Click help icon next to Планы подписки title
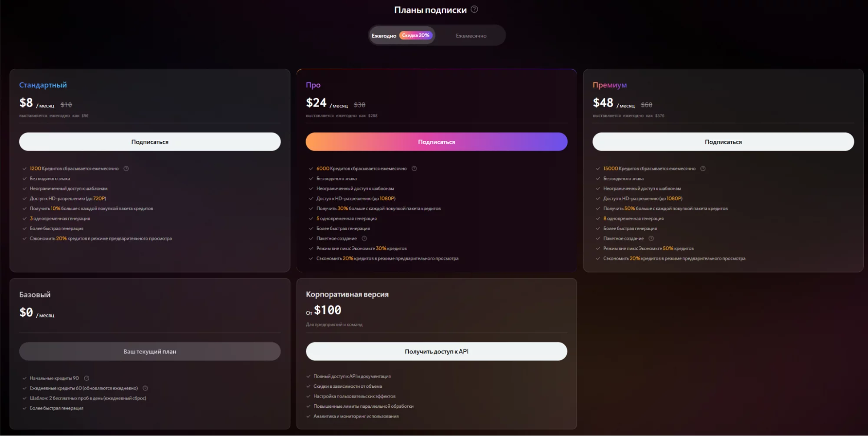This screenshot has width=868, height=436. (x=474, y=9)
